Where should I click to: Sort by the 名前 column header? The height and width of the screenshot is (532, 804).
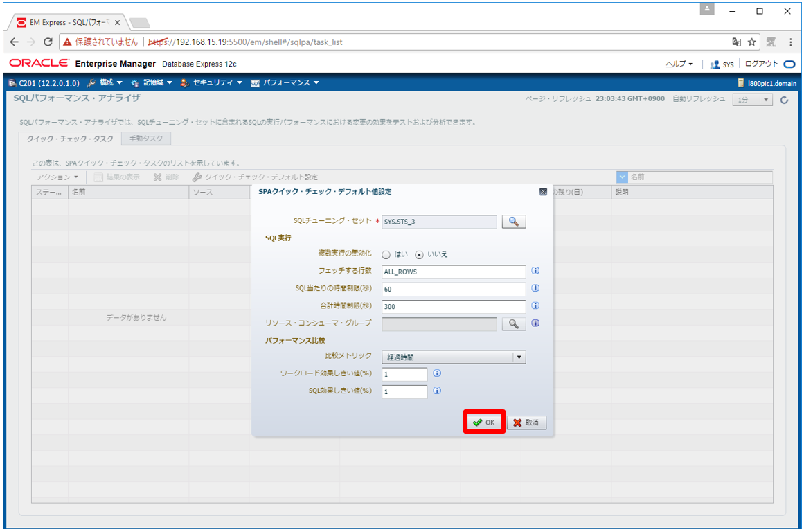click(129, 193)
